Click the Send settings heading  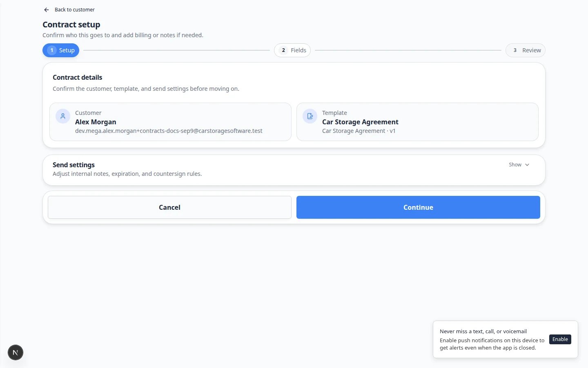pyautogui.click(x=73, y=165)
